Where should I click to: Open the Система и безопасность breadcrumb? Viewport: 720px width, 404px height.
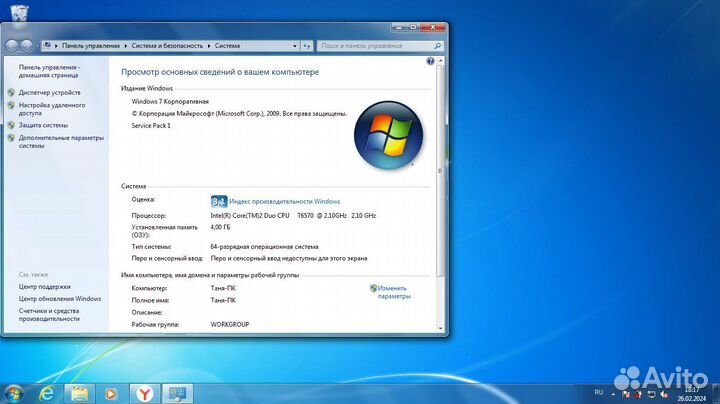[167, 46]
